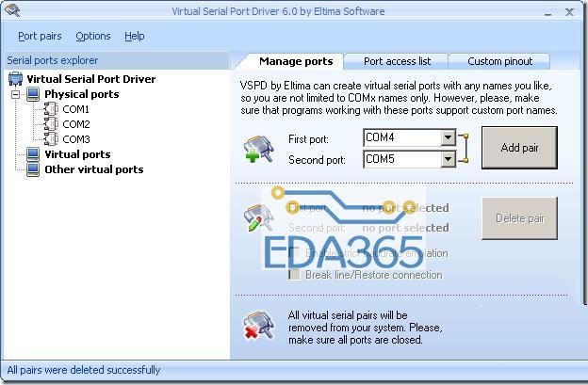Open the Options menu
The width and height of the screenshot is (588, 385).
(x=93, y=36)
